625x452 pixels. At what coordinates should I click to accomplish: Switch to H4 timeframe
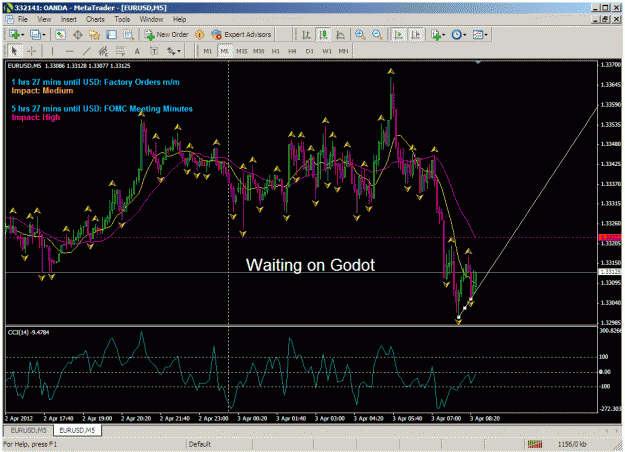click(x=292, y=51)
